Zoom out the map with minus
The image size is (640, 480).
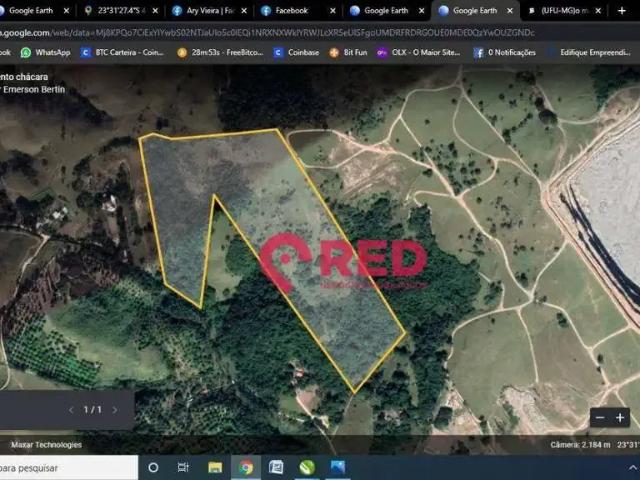click(x=600, y=418)
